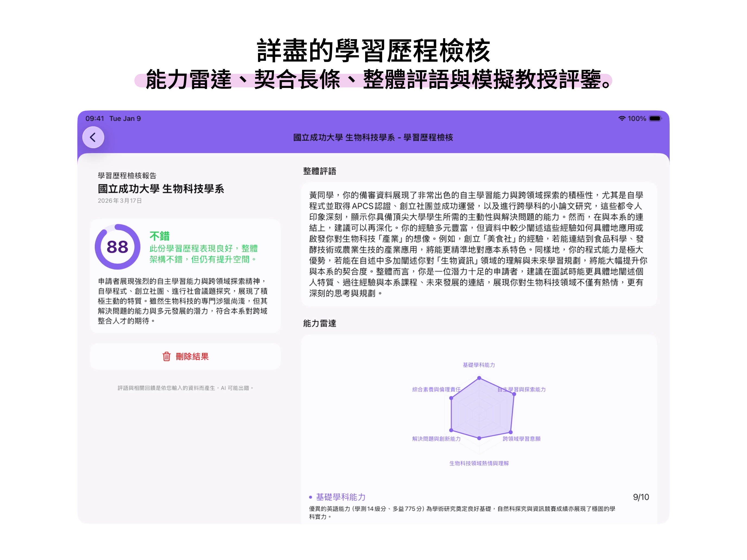
Task: Click the 9/10 score value
Action: 641,497
